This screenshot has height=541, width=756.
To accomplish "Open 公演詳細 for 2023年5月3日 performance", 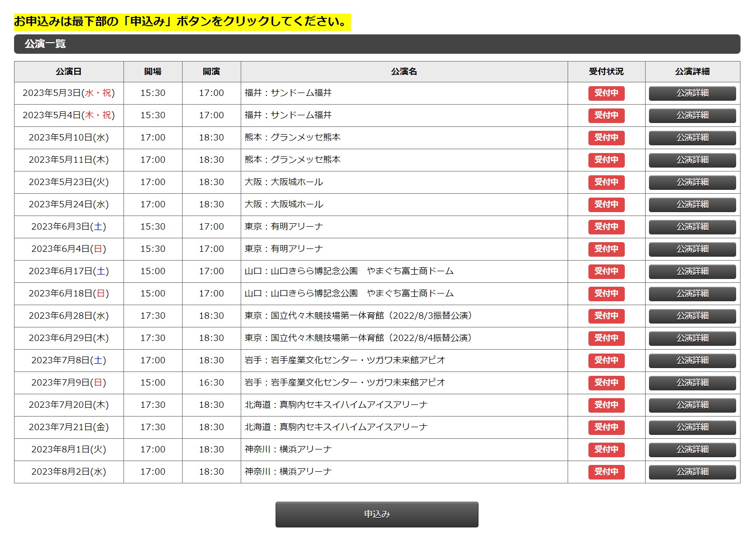I will 692,93.
